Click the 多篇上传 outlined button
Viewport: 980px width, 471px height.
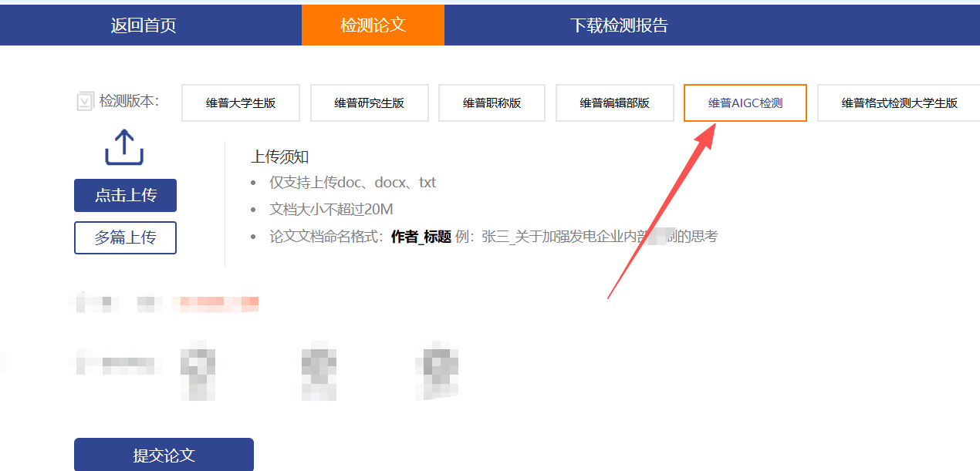coord(125,238)
